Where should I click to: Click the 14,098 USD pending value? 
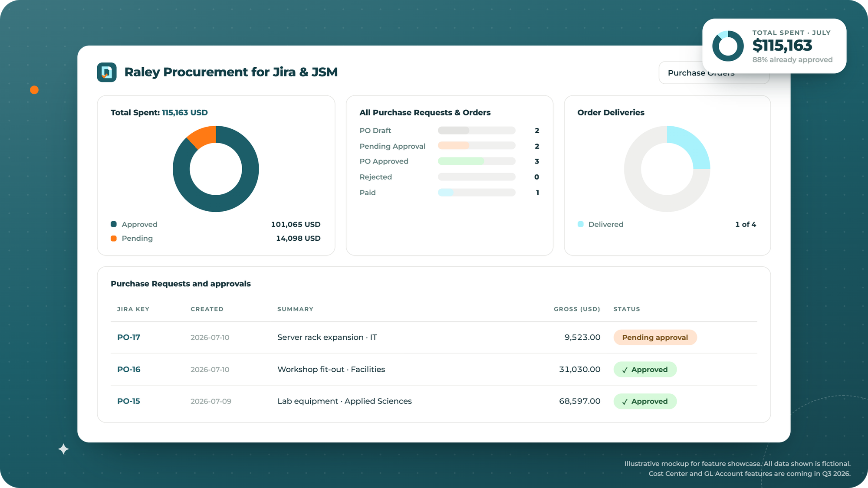coord(298,239)
